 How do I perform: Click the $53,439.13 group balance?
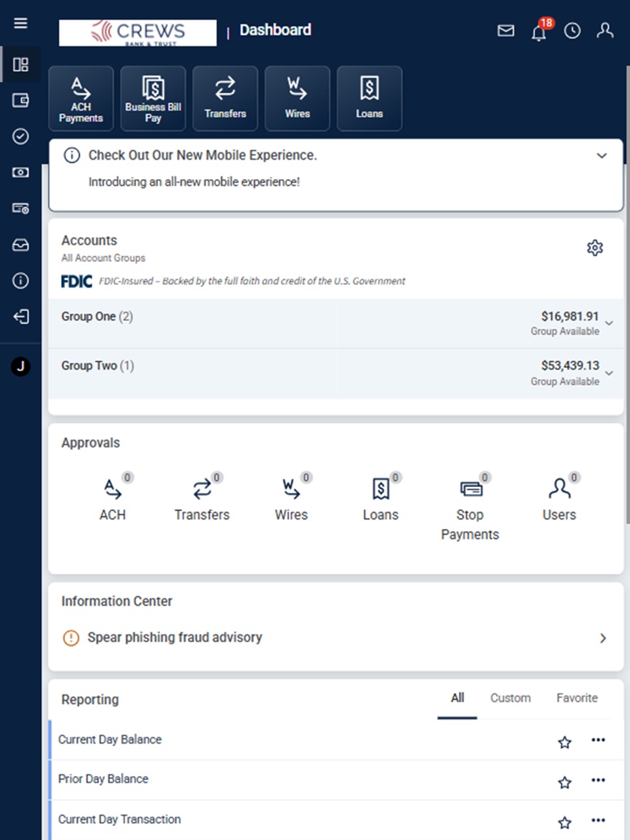click(x=569, y=366)
